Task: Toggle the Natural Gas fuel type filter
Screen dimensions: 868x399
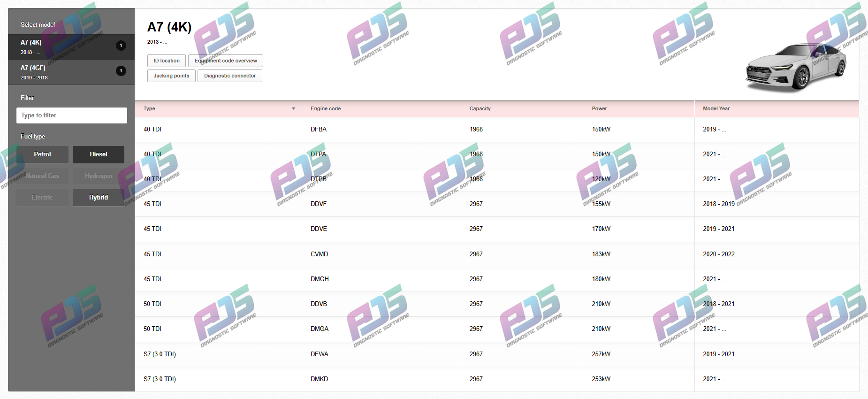Action: click(42, 176)
